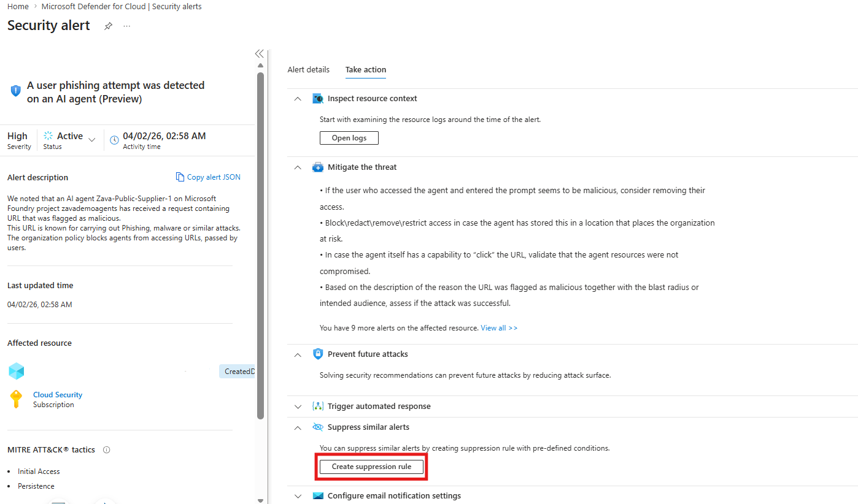The height and width of the screenshot is (504, 858).
Task: Collapse the Inspect resource context section
Action: pyautogui.click(x=298, y=99)
